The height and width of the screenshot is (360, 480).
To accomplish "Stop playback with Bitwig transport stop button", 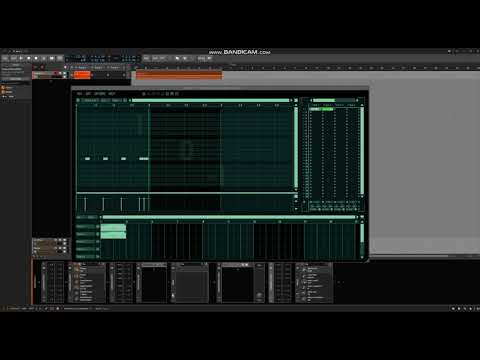I will 29,58.
